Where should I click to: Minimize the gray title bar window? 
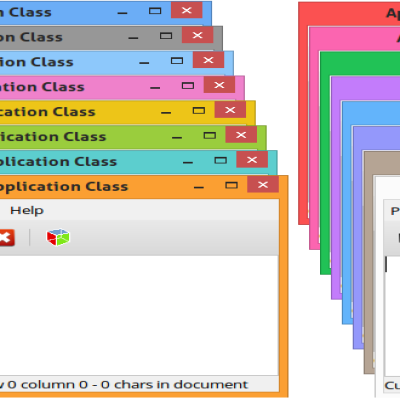(x=133, y=38)
